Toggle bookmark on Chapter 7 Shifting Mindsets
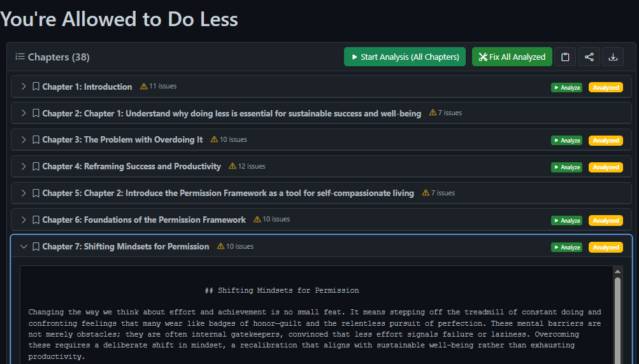This screenshot has width=639, height=364. [x=36, y=247]
